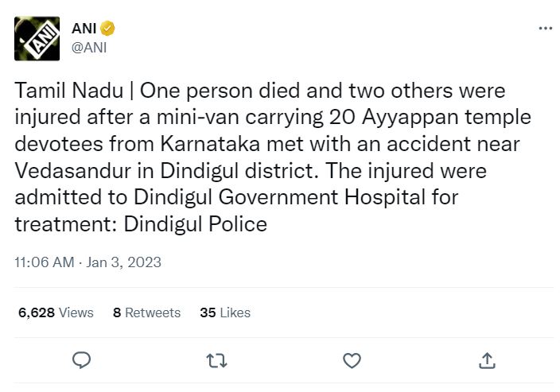Click the Likes label text
The width and height of the screenshot is (560, 392).
tap(235, 312)
